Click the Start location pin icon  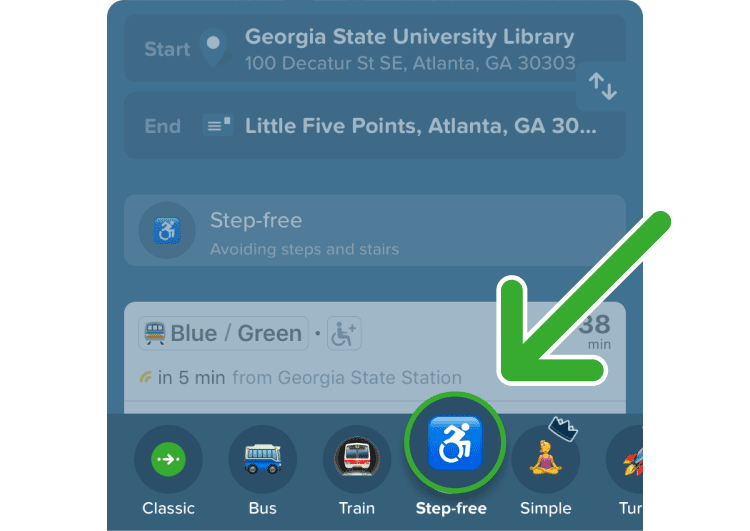point(213,48)
